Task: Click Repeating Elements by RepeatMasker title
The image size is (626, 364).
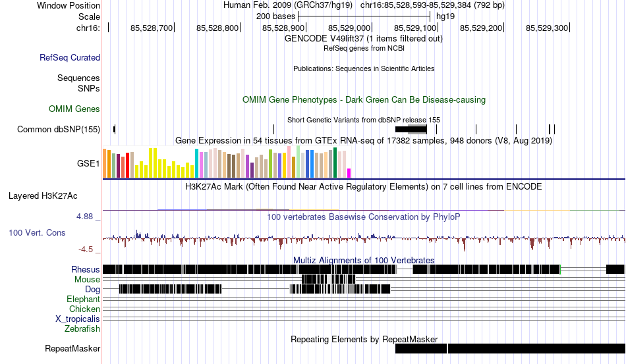Action: (x=364, y=339)
